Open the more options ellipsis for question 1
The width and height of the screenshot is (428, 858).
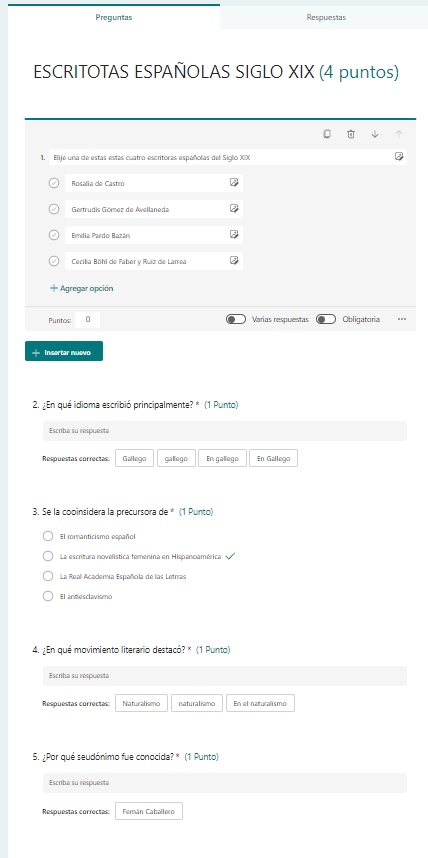pyautogui.click(x=402, y=320)
